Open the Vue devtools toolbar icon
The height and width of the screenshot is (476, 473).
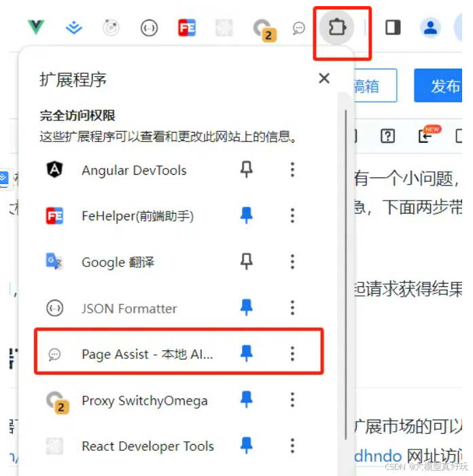[36, 27]
